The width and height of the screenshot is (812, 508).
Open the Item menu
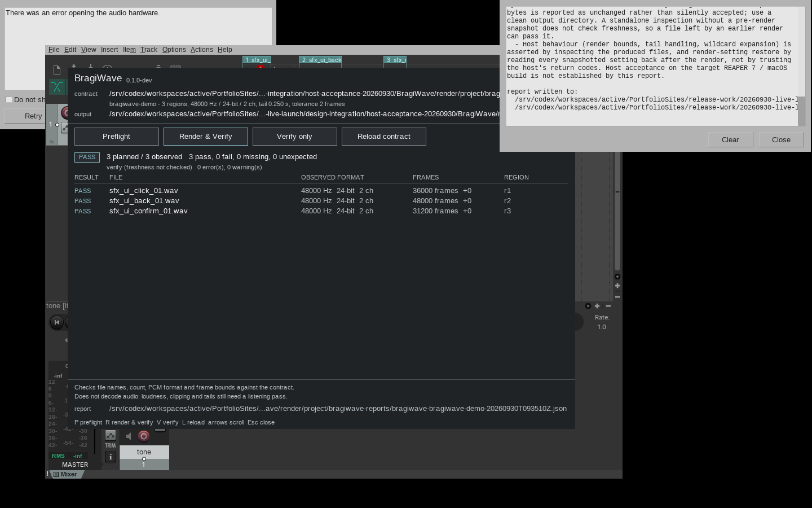point(129,50)
